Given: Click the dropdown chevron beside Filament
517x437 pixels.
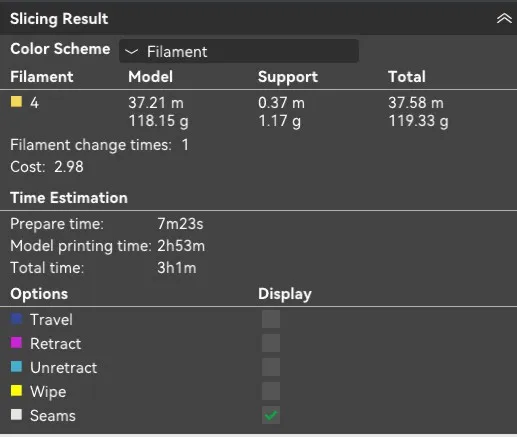Looking at the screenshot, I should 131,51.
